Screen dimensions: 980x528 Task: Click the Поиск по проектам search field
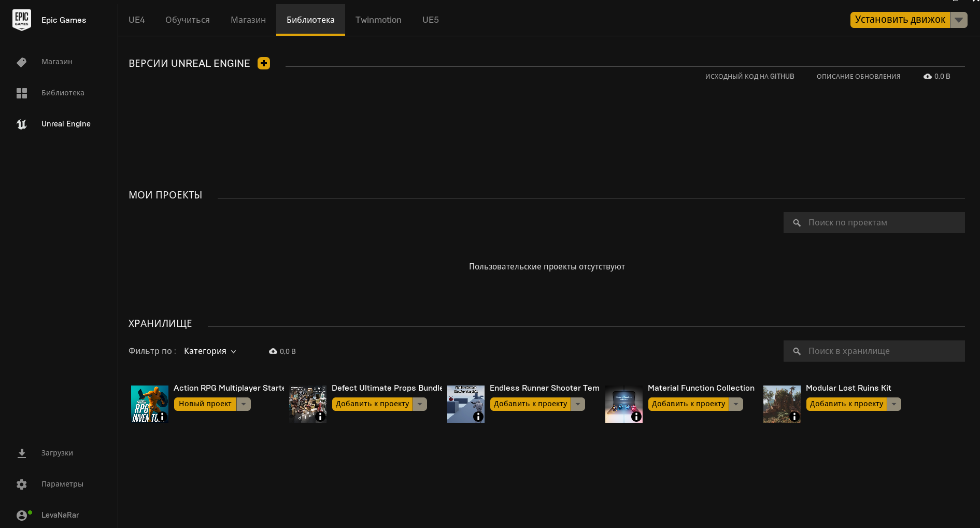(874, 223)
